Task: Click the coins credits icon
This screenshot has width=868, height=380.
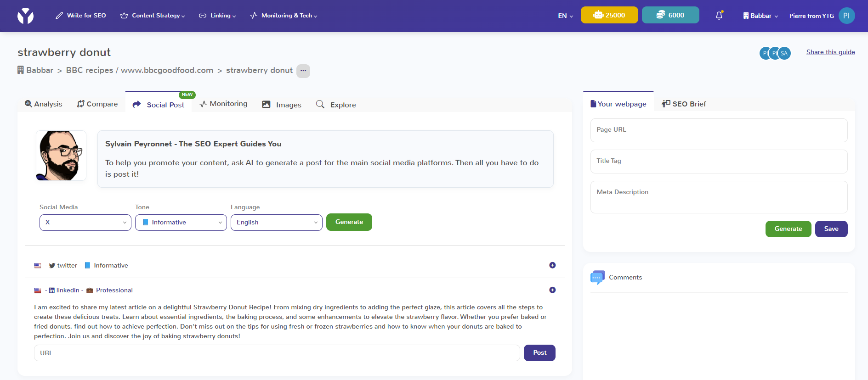Action: pyautogui.click(x=660, y=15)
